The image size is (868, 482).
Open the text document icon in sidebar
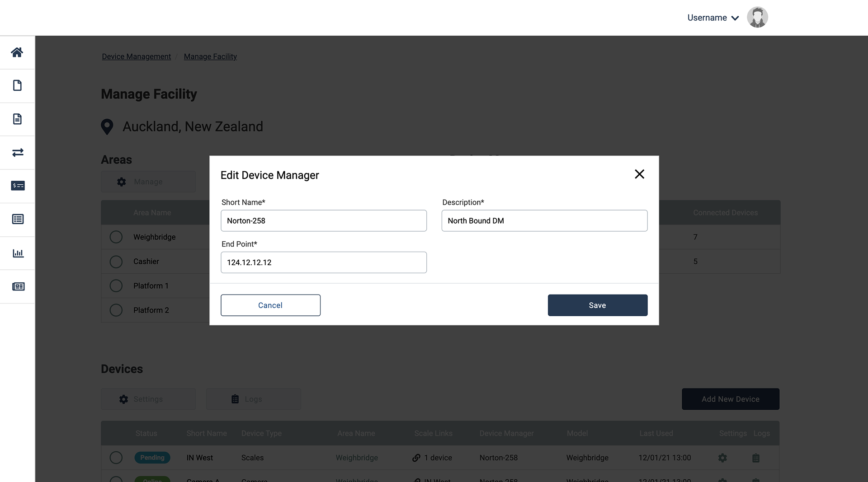coord(17,119)
